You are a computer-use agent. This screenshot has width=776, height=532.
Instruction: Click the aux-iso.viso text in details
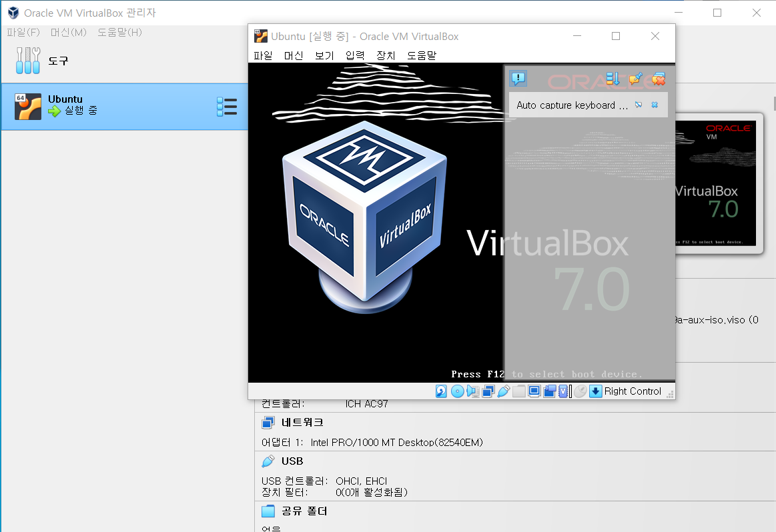click(x=717, y=320)
